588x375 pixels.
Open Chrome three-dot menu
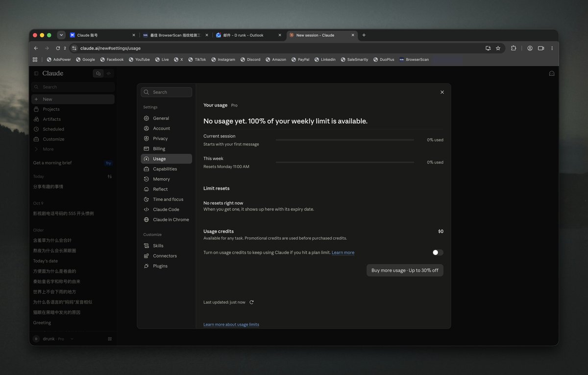(552, 48)
